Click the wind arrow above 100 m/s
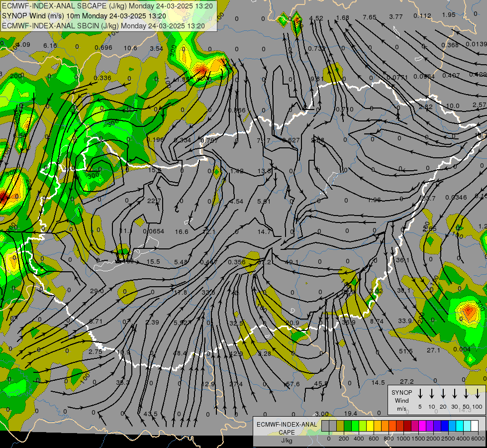This screenshot has height=448, width=487. tap(478, 394)
